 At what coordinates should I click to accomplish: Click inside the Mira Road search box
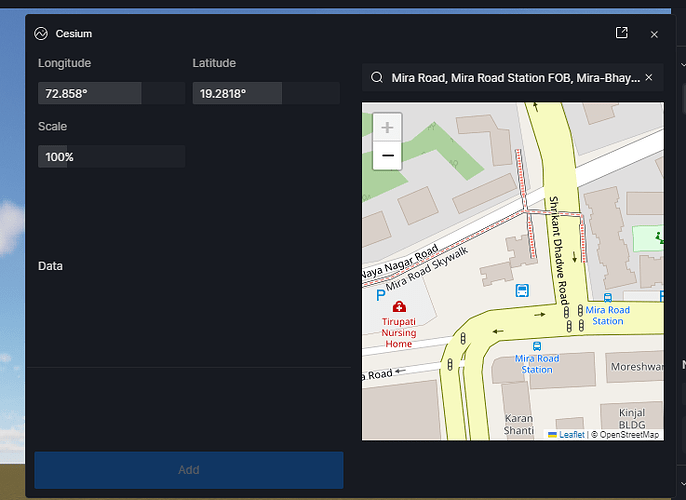pyautogui.click(x=514, y=78)
